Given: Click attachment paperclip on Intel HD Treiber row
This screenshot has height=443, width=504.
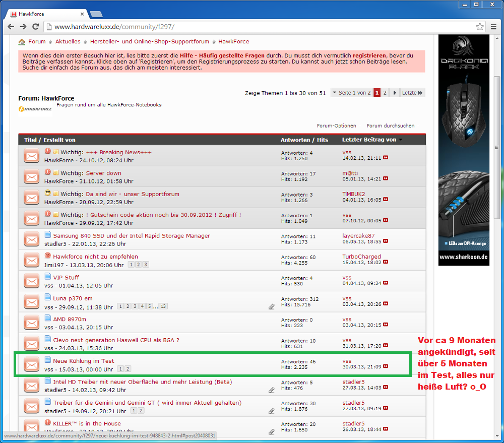Looking at the screenshot, I should pyautogui.click(x=272, y=390).
